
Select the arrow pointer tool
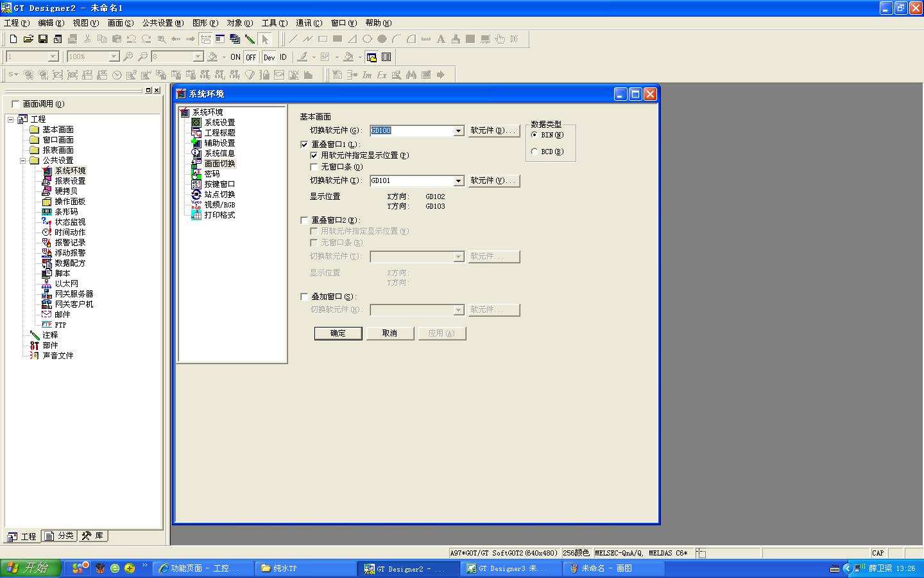click(265, 39)
